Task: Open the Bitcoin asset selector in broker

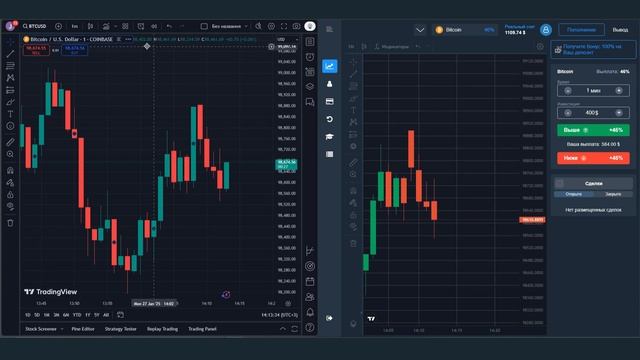Action: tap(464, 30)
